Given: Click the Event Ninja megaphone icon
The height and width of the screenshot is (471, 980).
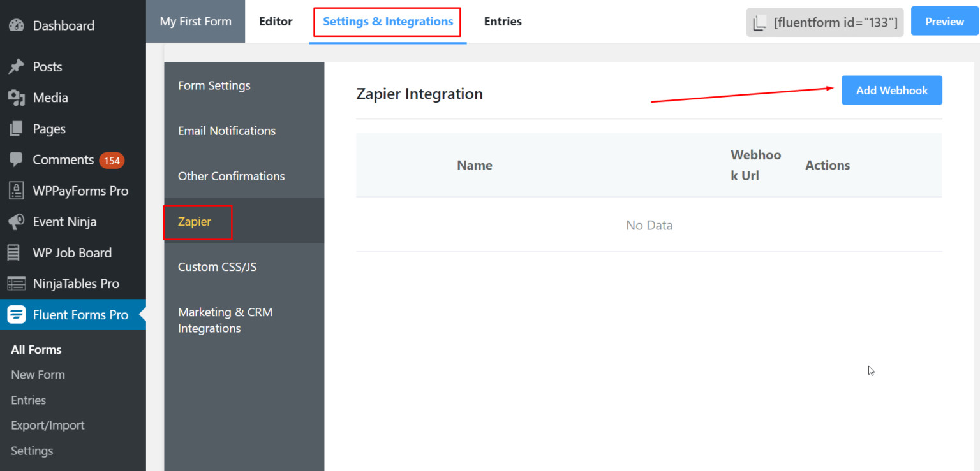Looking at the screenshot, I should [x=16, y=221].
